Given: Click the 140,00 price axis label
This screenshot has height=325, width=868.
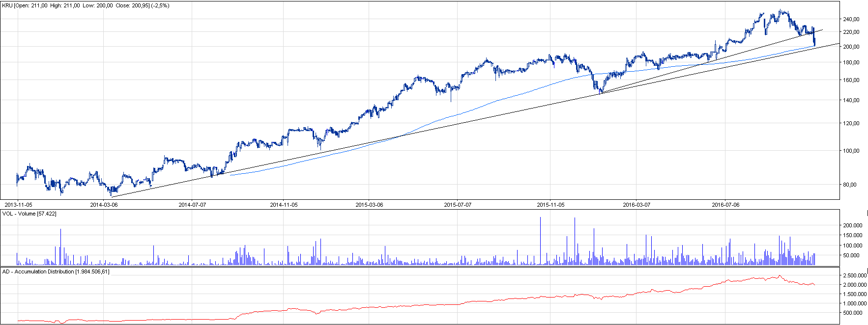Looking at the screenshot, I should pyautogui.click(x=851, y=100).
